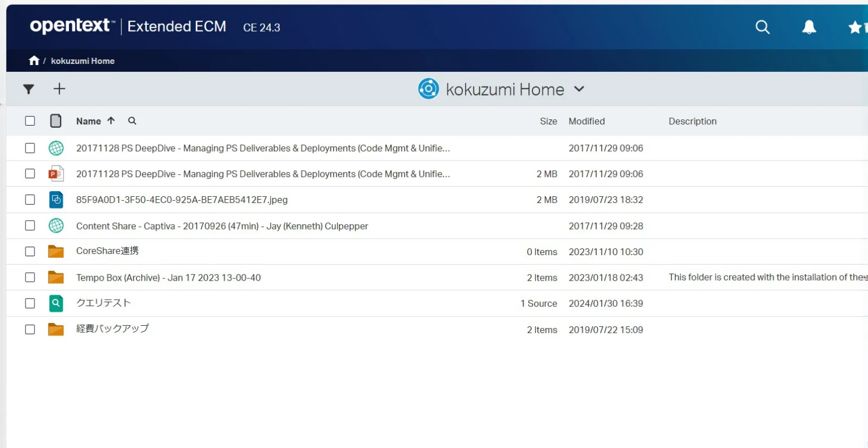Screen dimensions: 868x448
Task: Open Content Share - Captiva link
Action: (222, 226)
